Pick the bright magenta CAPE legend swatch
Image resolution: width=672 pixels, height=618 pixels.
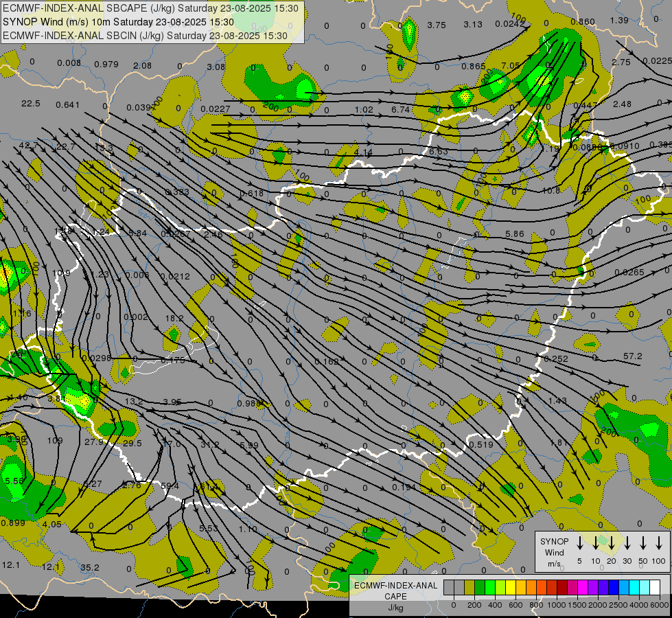(583, 588)
